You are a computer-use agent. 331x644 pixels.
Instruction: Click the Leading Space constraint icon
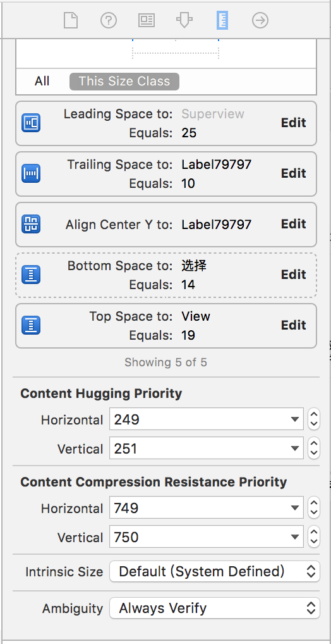click(31, 123)
